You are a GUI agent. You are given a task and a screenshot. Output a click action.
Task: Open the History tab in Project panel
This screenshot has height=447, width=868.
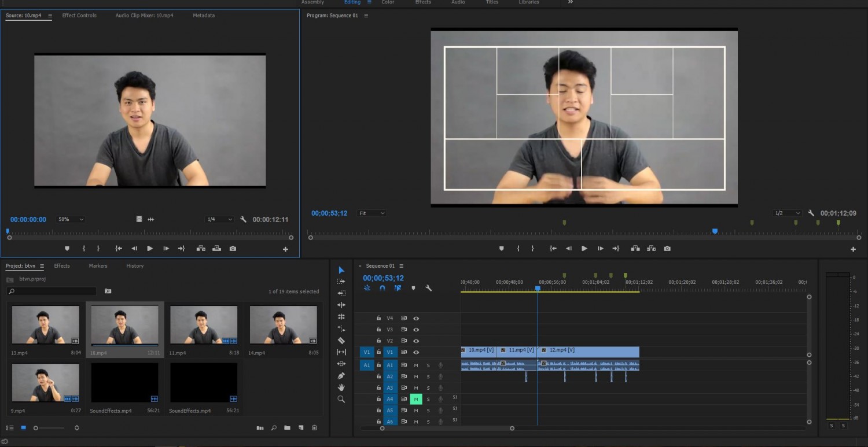coord(135,266)
